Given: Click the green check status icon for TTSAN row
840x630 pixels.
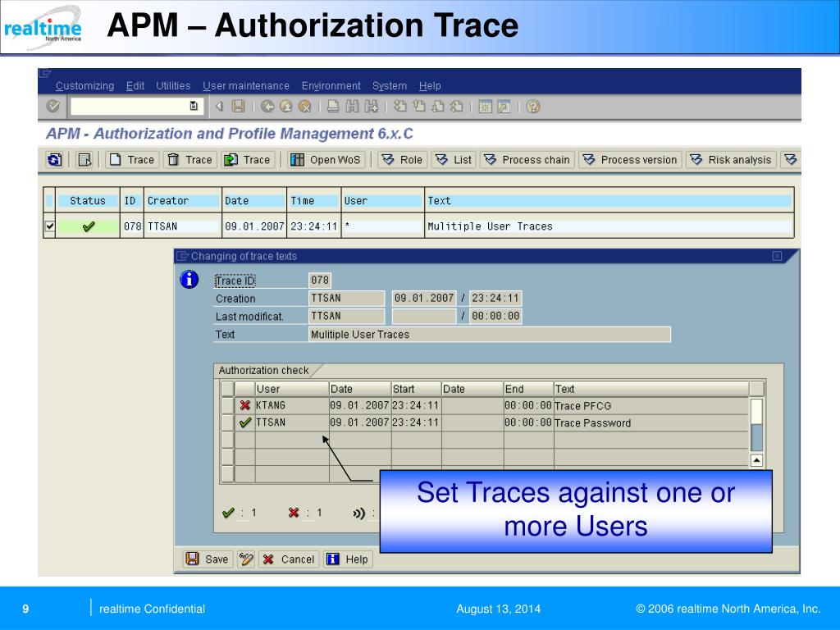Looking at the screenshot, I should tap(244, 422).
